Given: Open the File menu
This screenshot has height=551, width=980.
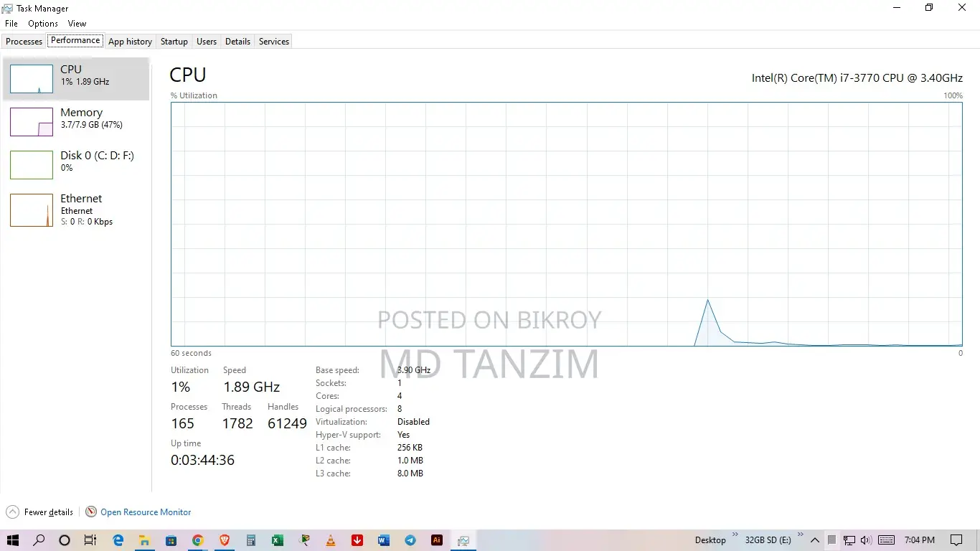Looking at the screenshot, I should [11, 24].
